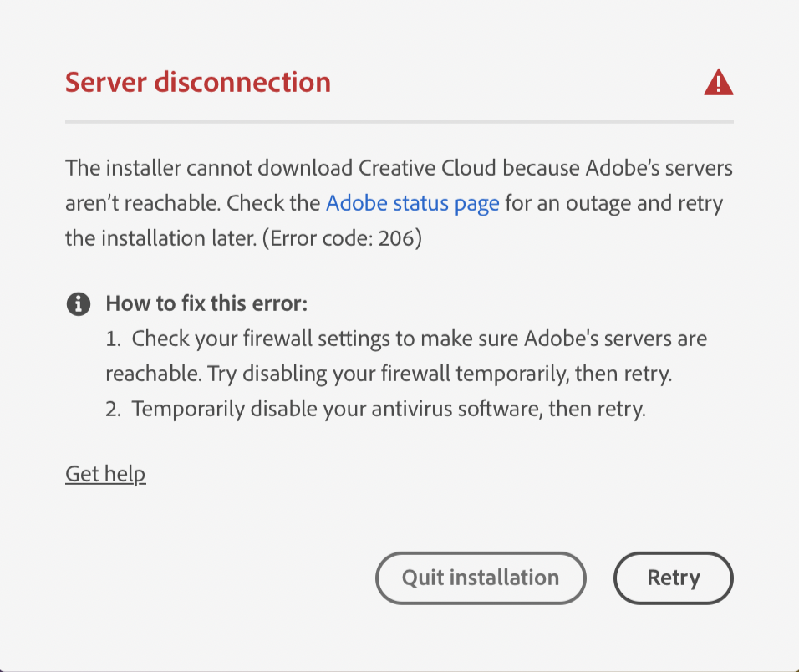Click the exclamation mark warning symbol

(719, 81)
